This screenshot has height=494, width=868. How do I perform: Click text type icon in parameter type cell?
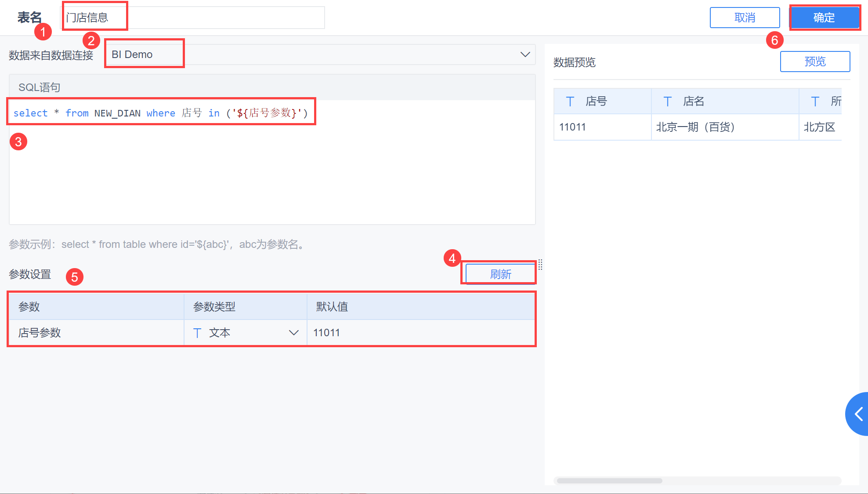197,333
